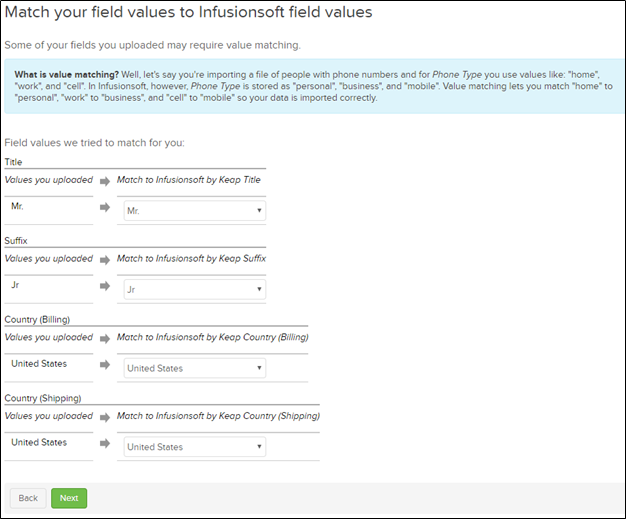Click the green Next button
The width and height of the screenshot is (626, 519).
[x=69, y=498]
